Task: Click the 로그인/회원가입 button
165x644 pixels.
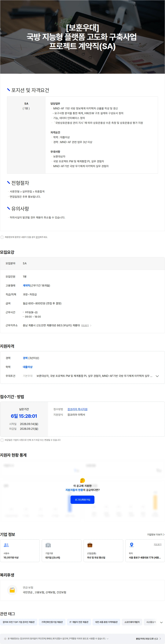Action: (82, 500)
